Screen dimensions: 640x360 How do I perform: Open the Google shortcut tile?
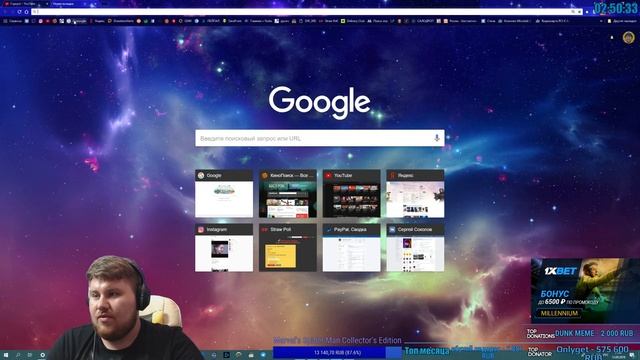click(x=224, y=193)
